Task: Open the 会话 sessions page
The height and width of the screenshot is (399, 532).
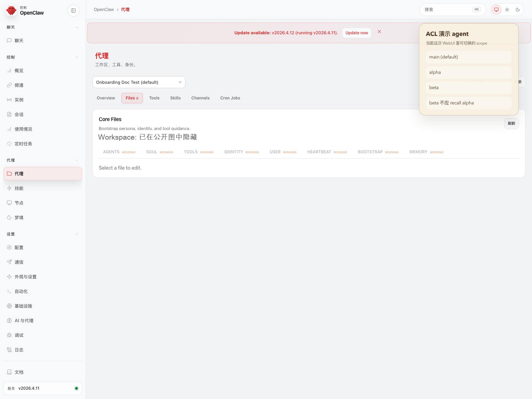Action: (x=43, y=114)
